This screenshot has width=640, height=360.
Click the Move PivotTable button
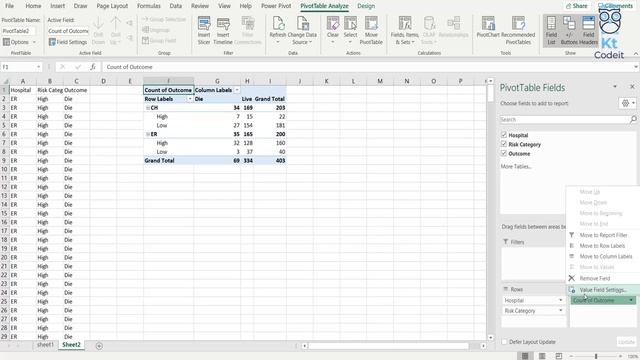371,31
